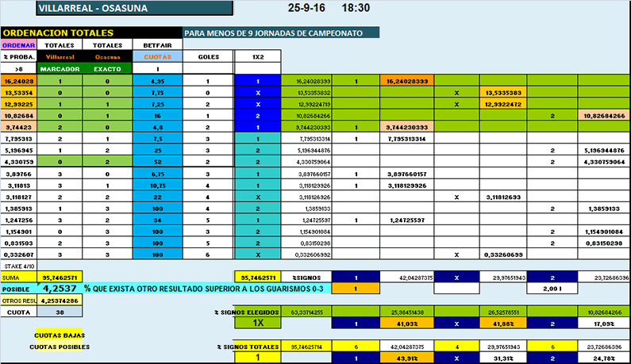Select probability cell 5,196945
The image size is (631, 364).
pos(18,151)
